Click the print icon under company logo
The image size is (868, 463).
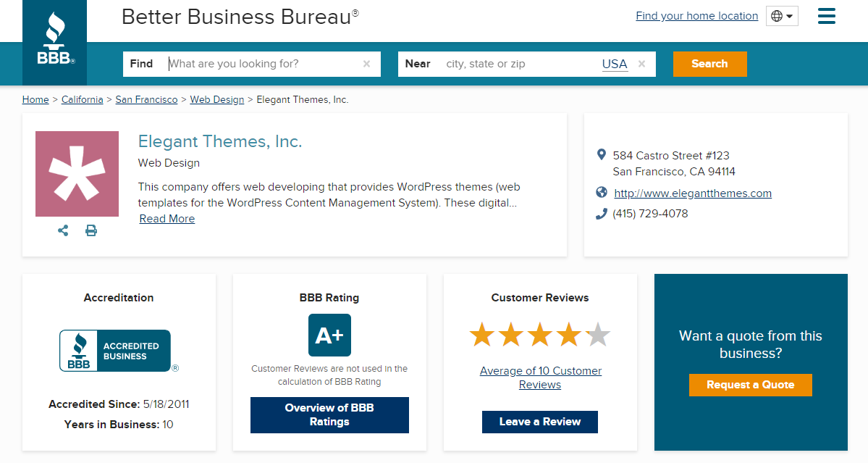(x=91, y=230)
